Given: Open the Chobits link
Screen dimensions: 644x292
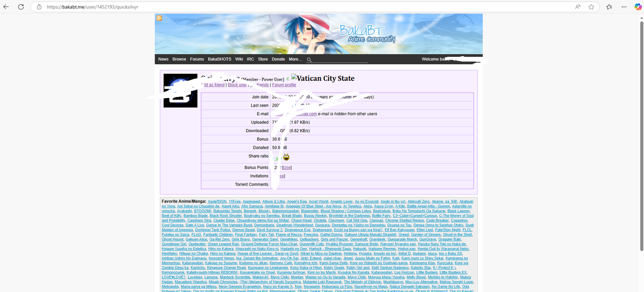Looking at the screenshot, I should 319,221.
